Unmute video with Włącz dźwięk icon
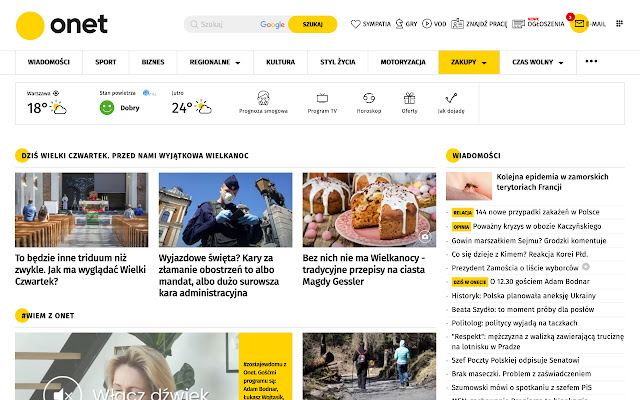Viewport: 640px width, 400px height. pyautogui.click(x=62, y=392)
